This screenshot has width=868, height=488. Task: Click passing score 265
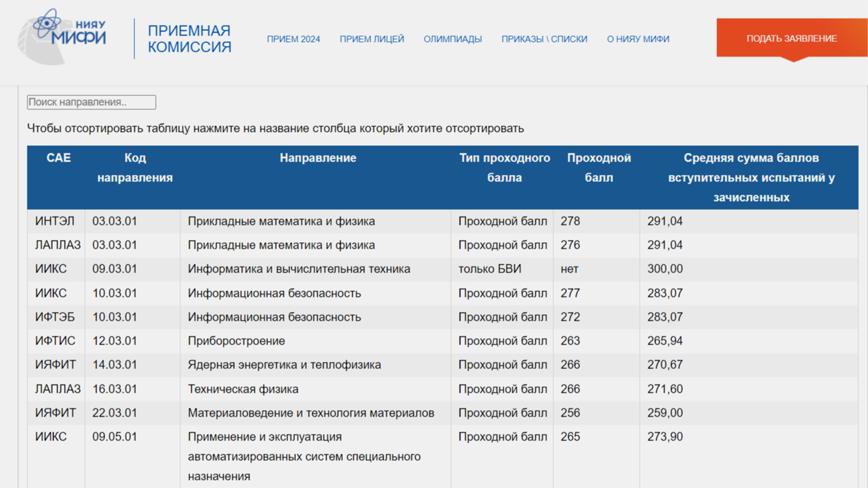[x=570, y=437]
